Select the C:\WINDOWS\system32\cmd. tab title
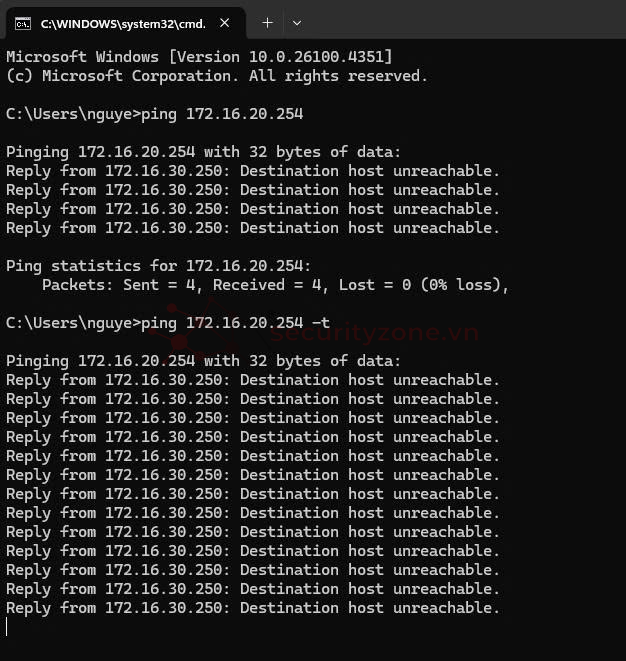This screenshot has width=626, height=661. coord(123,24)
